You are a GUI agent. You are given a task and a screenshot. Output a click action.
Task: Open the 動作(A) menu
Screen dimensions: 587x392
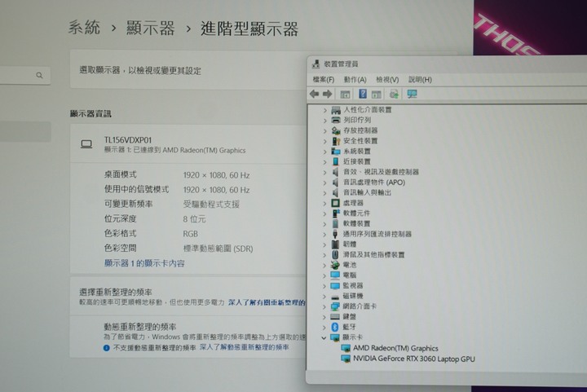coord(355,79)
